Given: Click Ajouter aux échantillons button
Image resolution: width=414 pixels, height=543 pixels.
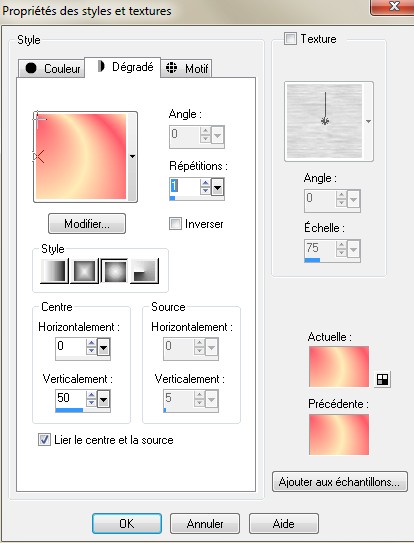Looking at the screenshot, I should coord(340,482).
